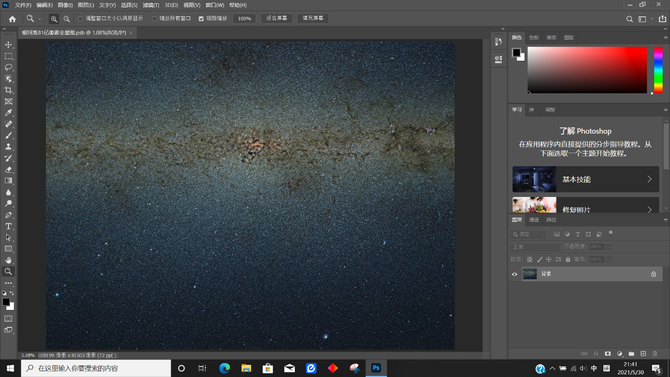
Task: Select the Move tool
Action: 8,45
